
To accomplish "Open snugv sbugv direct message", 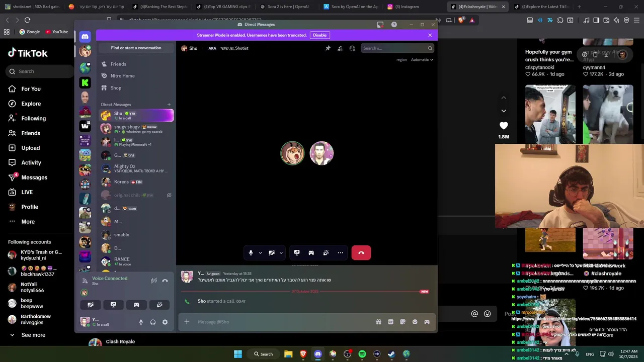I will (x=136, y=129).
